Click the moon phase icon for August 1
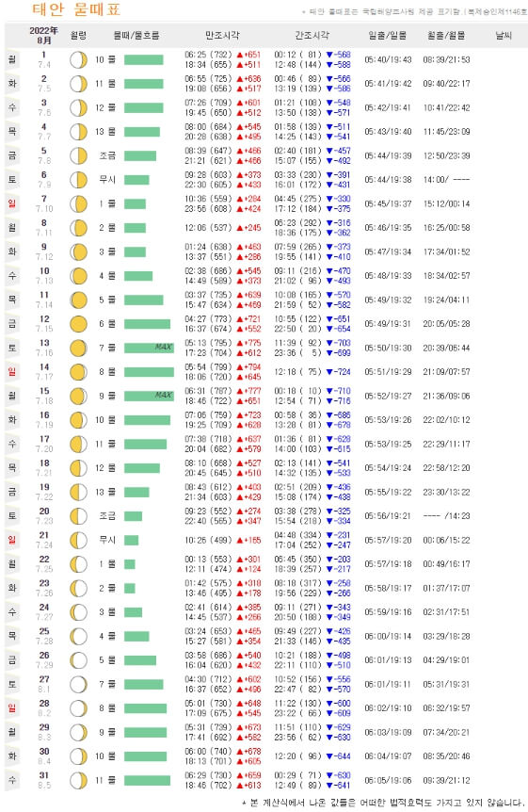Screen dimensions: 528x812 tap(79, 59)
